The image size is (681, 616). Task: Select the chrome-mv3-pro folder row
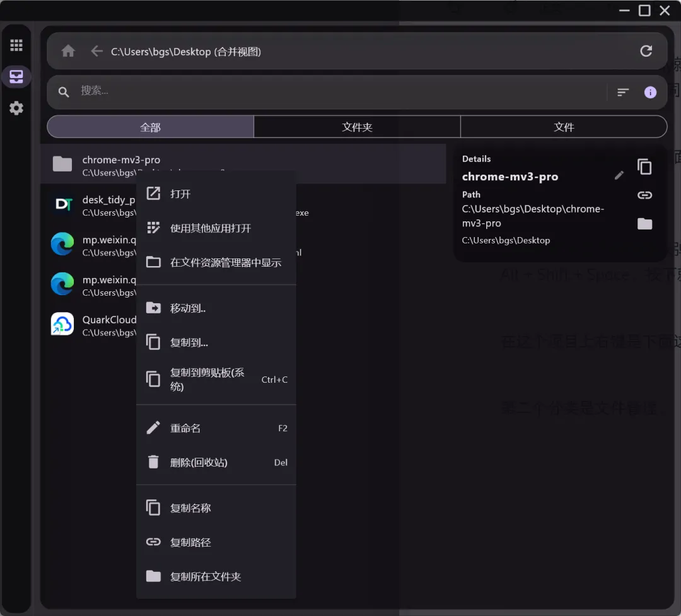click(243, 164)
